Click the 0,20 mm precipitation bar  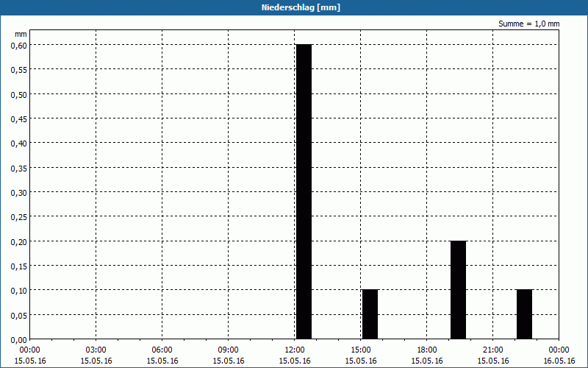pyautogui.click(x=458, y=289)
